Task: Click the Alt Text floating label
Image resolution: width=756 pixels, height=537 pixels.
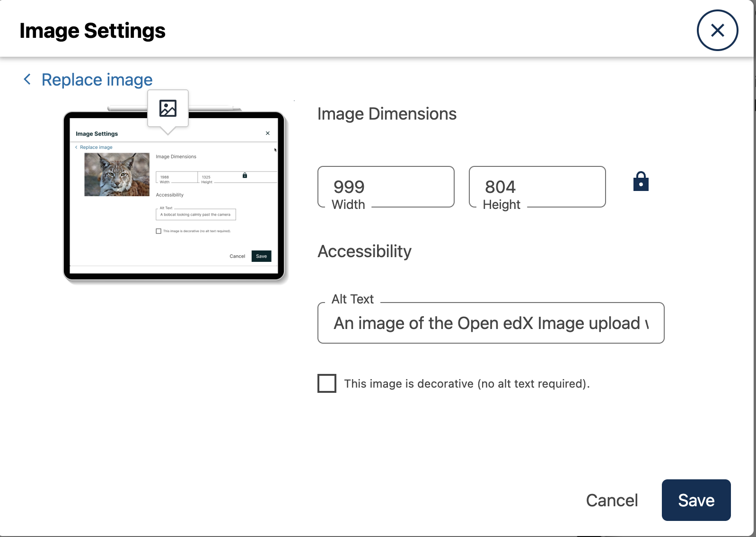Action: pyautogui.click(x=352, y=299)
